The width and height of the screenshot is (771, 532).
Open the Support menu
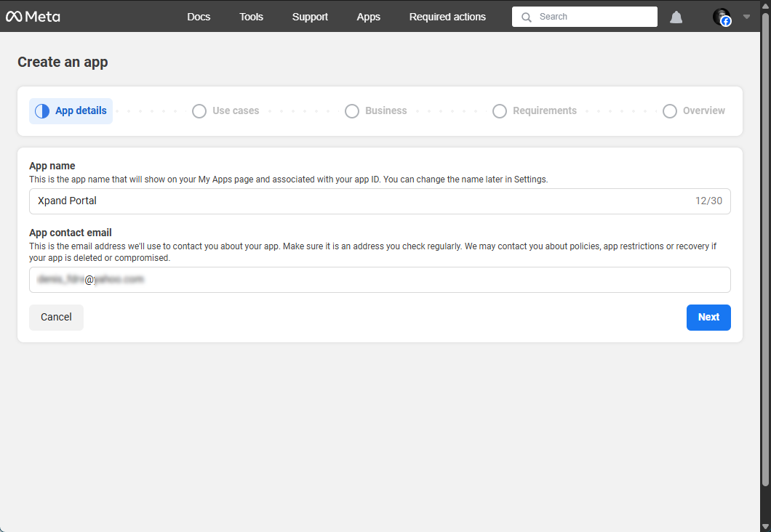(x=310, y=17)
